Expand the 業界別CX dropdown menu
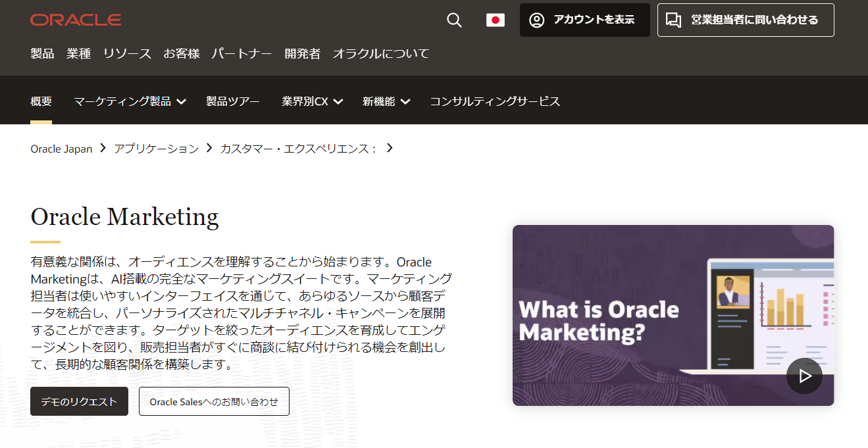 point(312,101)
